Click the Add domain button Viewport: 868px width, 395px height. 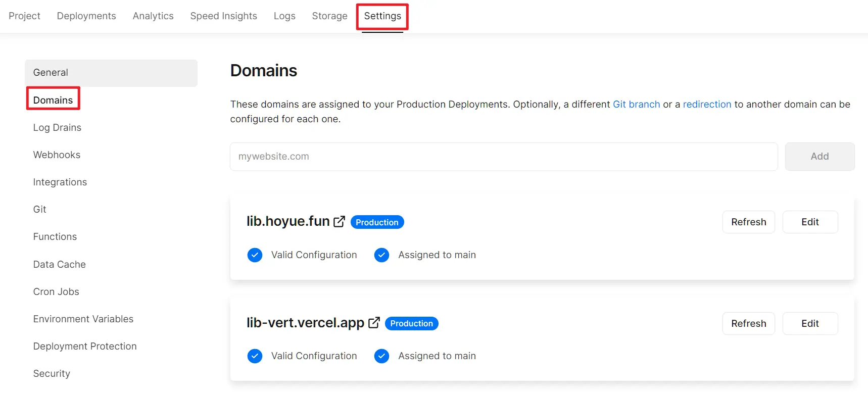coord(819,157)
